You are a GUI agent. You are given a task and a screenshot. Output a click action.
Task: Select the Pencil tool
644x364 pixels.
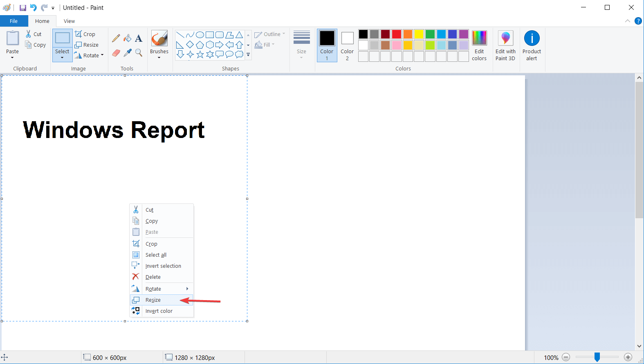click(116, 38)
